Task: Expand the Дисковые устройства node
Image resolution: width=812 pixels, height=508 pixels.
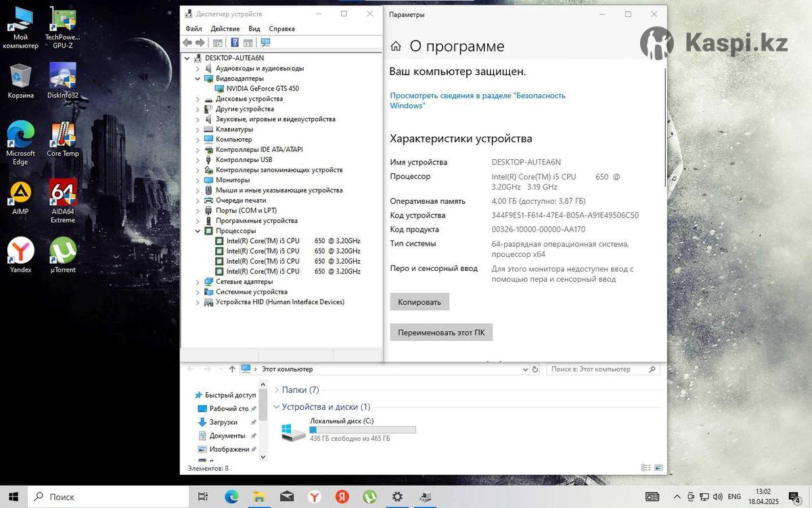Action: 198,99
